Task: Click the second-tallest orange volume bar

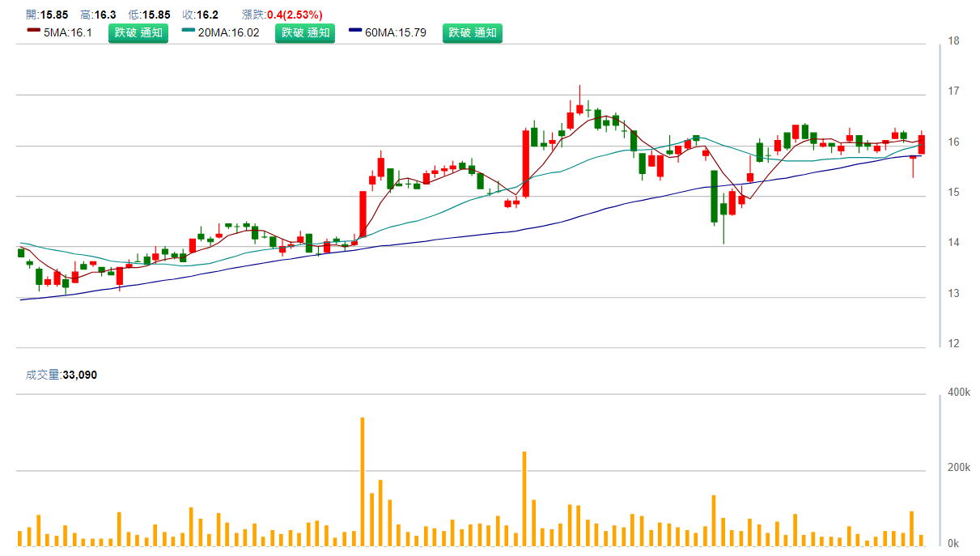Action: 524,498
